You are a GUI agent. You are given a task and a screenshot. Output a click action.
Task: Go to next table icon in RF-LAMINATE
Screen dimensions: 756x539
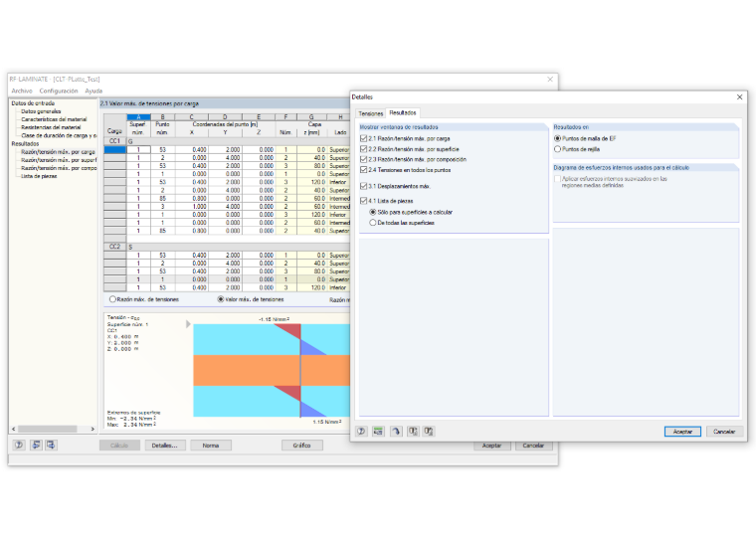[51, 445]
